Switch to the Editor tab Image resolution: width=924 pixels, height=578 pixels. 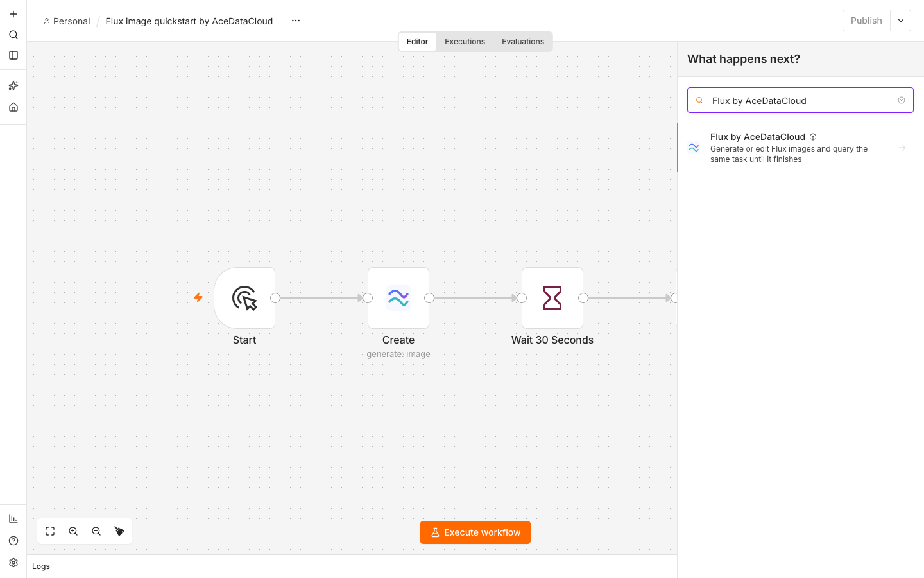[417, 42]
